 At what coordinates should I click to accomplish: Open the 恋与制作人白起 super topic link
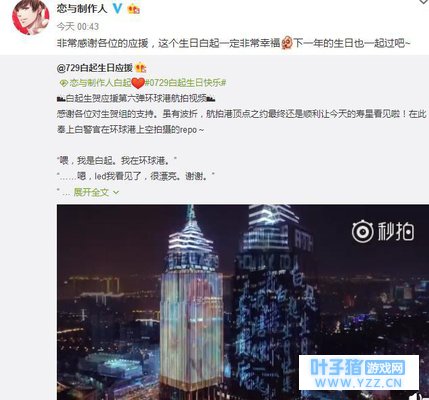[101, 83]
